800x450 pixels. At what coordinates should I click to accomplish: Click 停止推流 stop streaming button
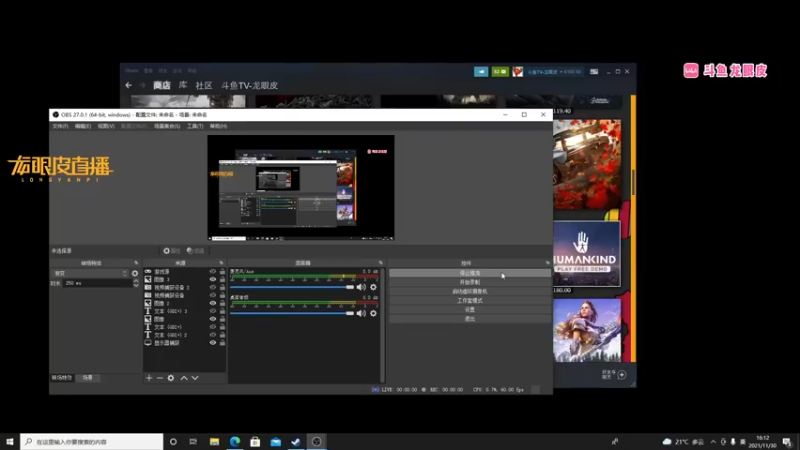tap(470, 273)
